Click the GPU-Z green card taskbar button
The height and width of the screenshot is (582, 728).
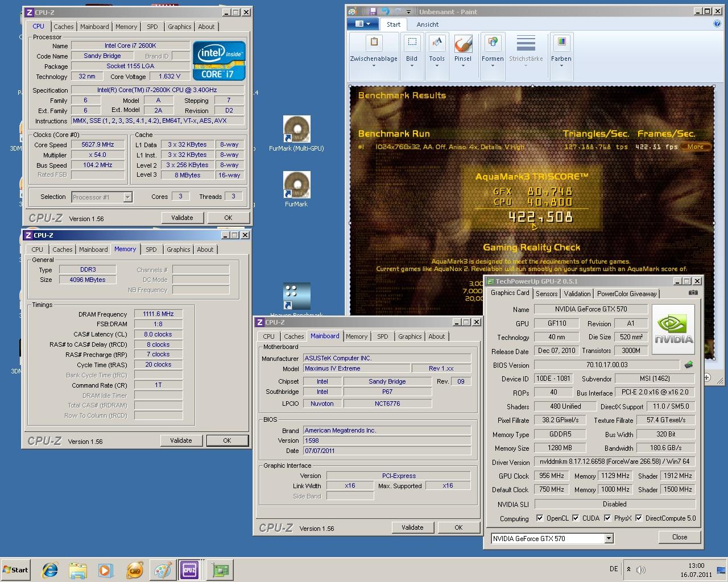coord(220,570)
